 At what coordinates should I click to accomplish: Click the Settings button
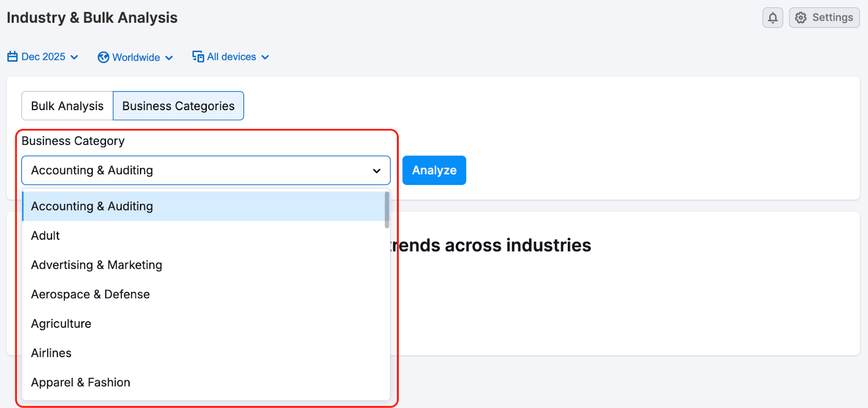click(x=824, y=17)
